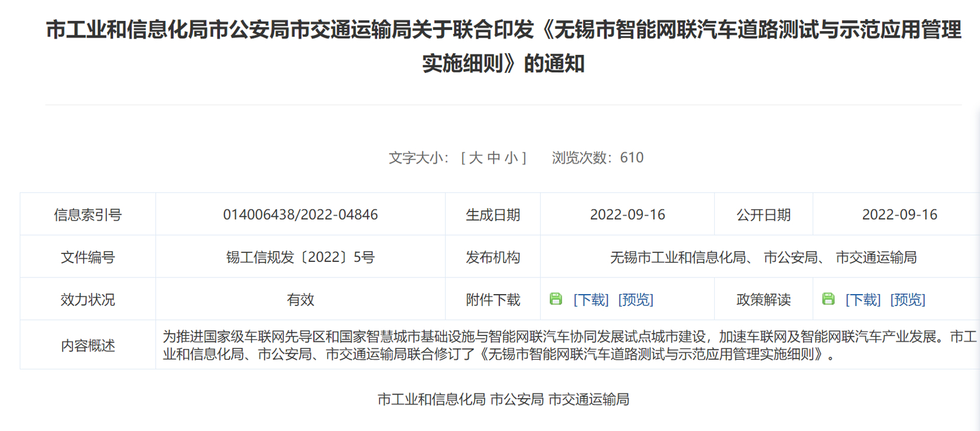Click the 信息索引号 label cell

[x=88, y=215]
